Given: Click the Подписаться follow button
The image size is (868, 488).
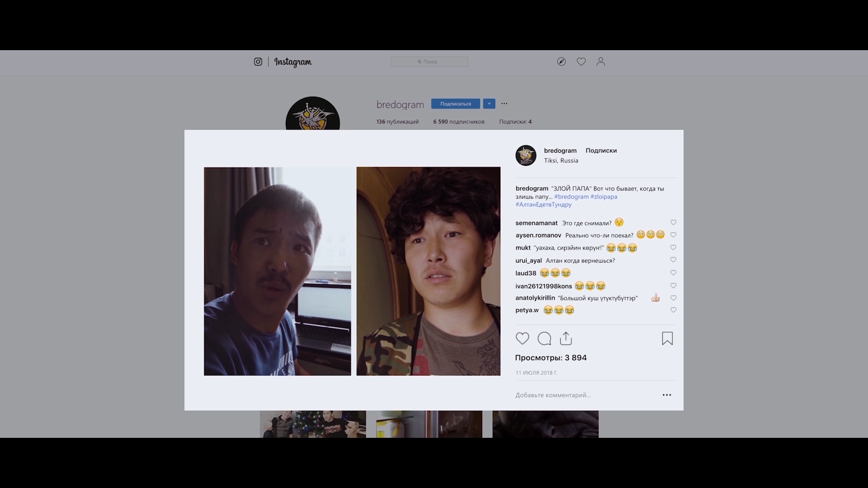Looking at the screenshot, I should tap(456, 104).
